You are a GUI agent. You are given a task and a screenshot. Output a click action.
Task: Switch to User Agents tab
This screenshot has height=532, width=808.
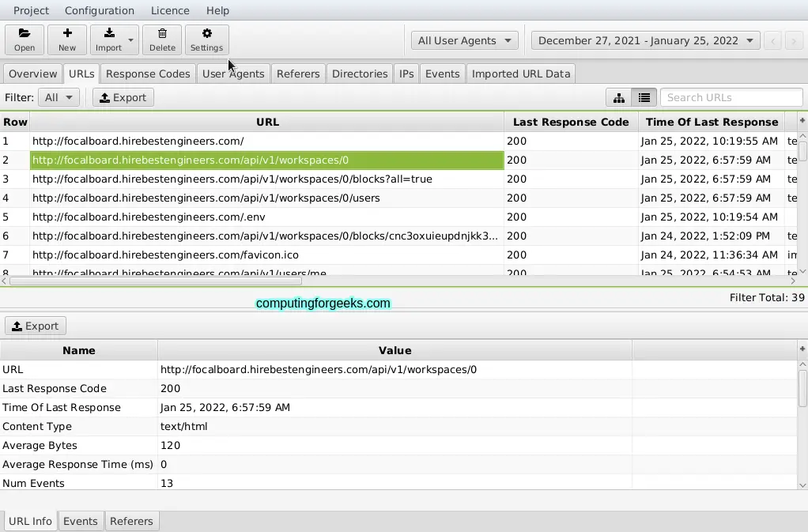[233, 74]
